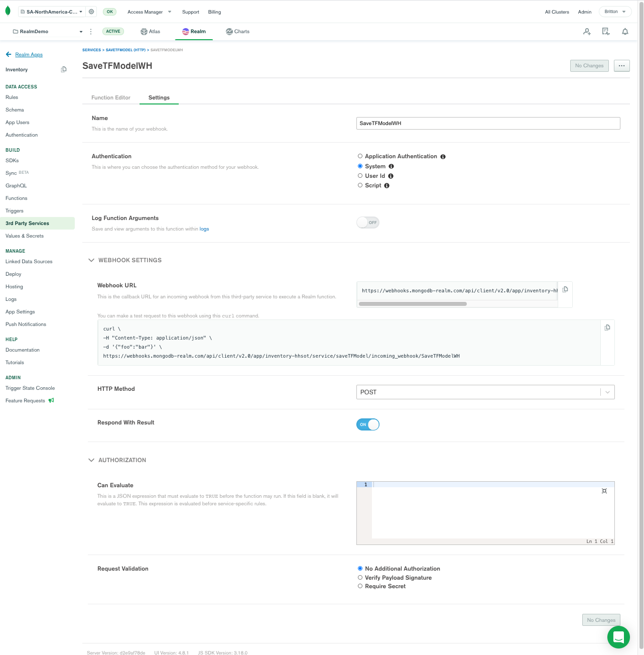Image resolution: width=644 pixels, height=655 pixels.
Task: Open the Admin link
Action: click(585, 12)
